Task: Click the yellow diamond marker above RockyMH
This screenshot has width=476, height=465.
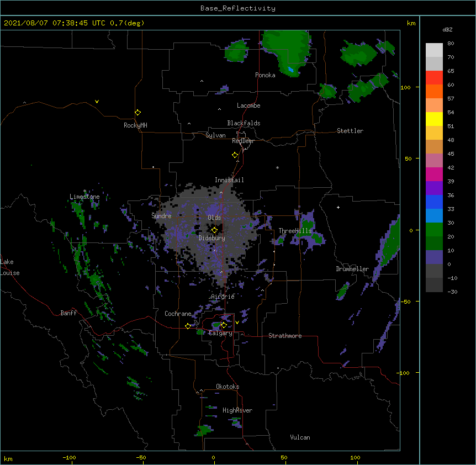Action: point(137,113)
